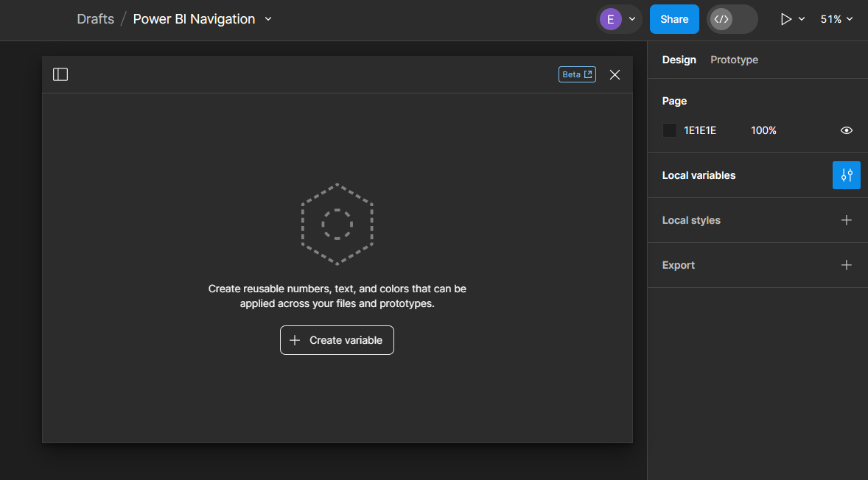This screenshot has width=868, height=480.
Task: Switch to the Prototype tab
Action: pyautogui.click(x=734, y=60)
